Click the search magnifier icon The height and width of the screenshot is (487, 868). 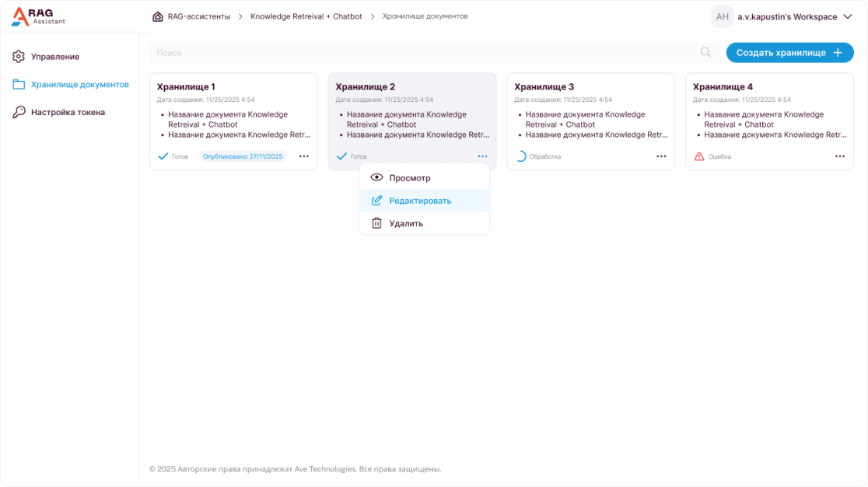[705, 52]
